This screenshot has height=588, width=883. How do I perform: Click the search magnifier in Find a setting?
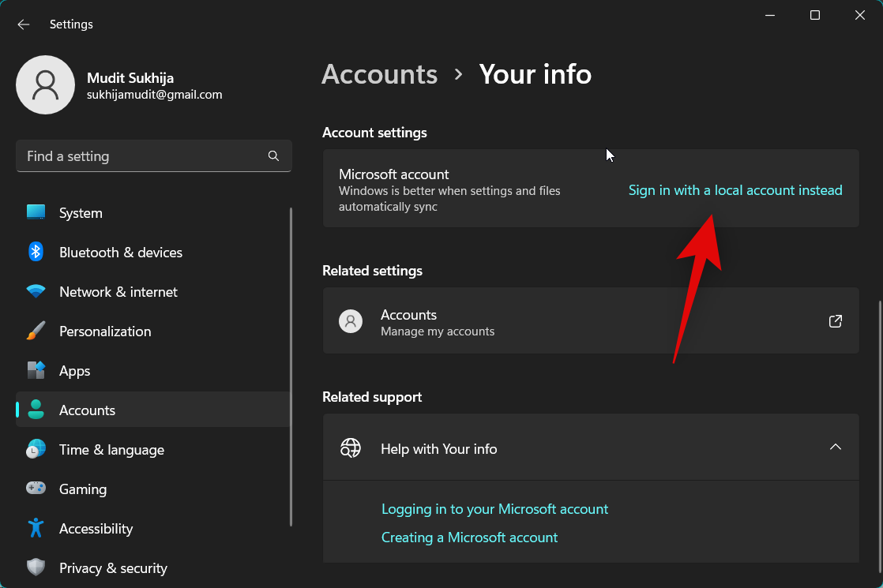[273, 155]
